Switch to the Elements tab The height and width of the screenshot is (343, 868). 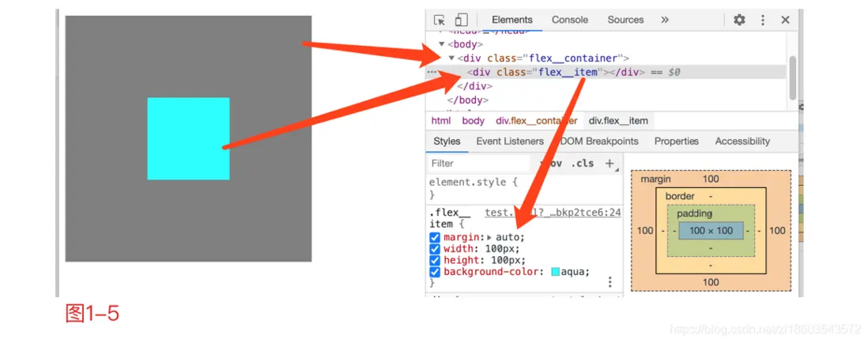pos(512,20)
